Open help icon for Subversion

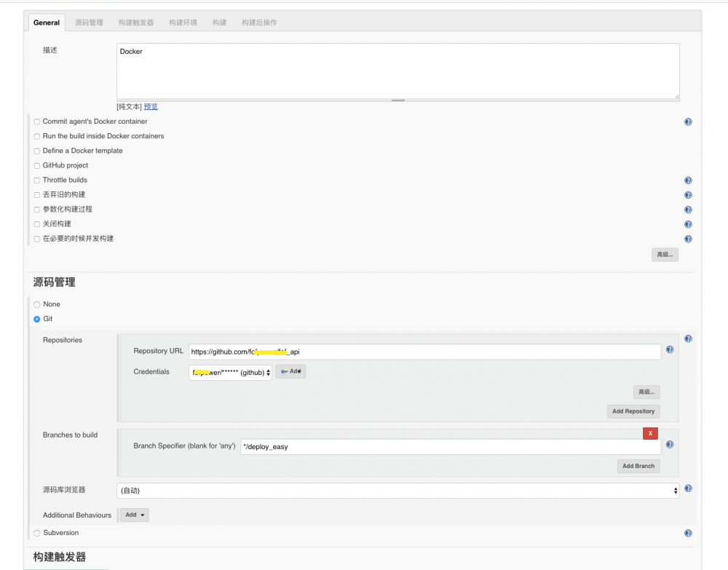point(688,534)
